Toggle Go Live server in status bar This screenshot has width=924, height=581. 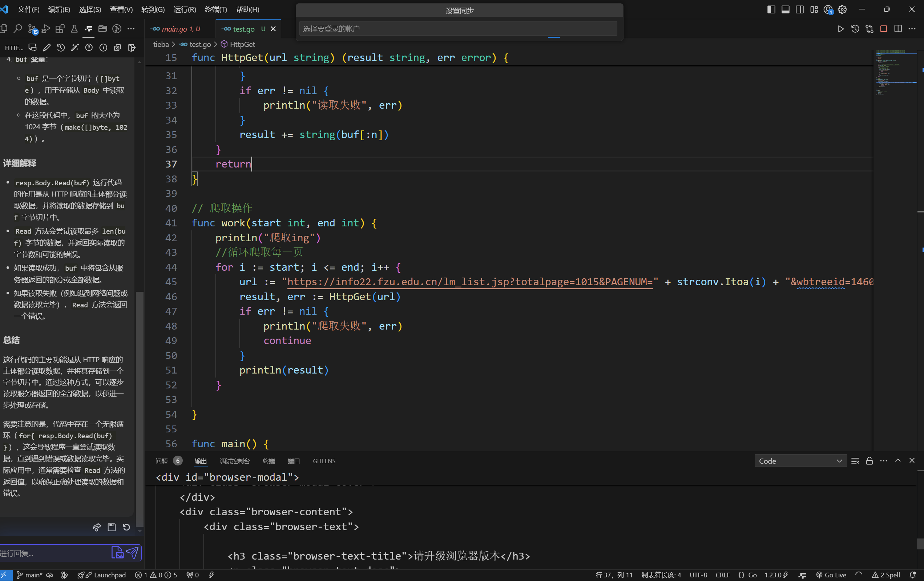pyautogui.click(x=831, y=575)
